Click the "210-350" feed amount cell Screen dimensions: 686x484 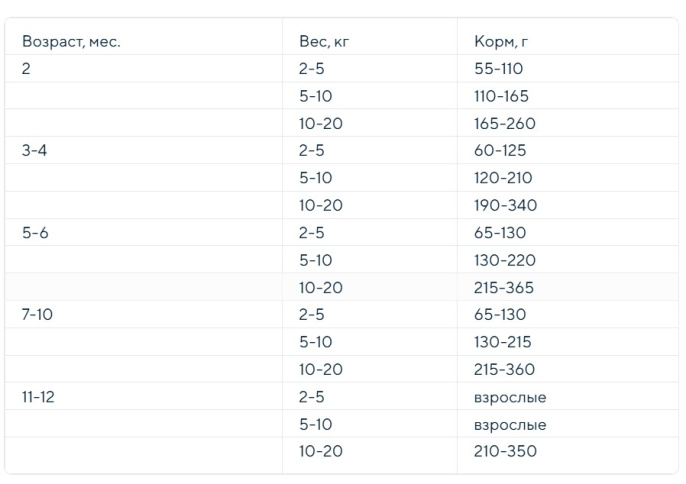point(505,452)
